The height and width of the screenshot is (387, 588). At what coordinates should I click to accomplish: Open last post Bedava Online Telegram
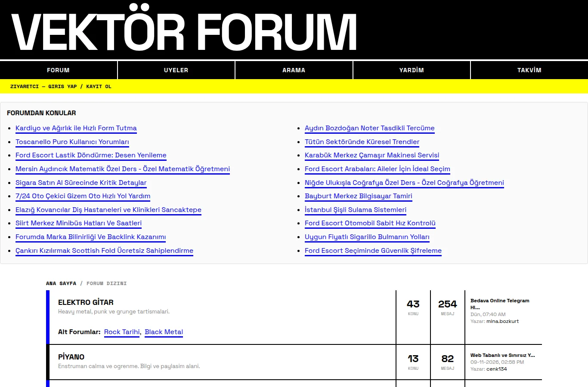click(500, 304)
